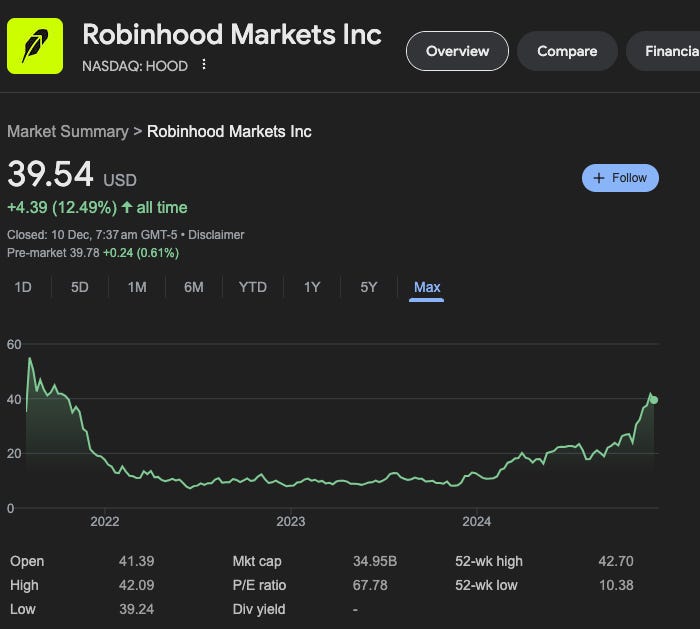
Task: Select the YTD chart range
Action: pyautogui.click(x=253, y=287)
